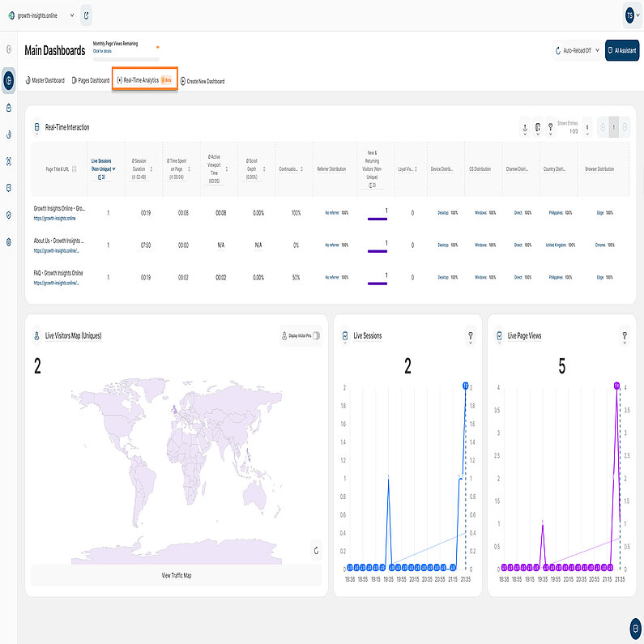Sort by Session Duration column
The height and width of the screenshot is (644, 644).
(151, 169)
